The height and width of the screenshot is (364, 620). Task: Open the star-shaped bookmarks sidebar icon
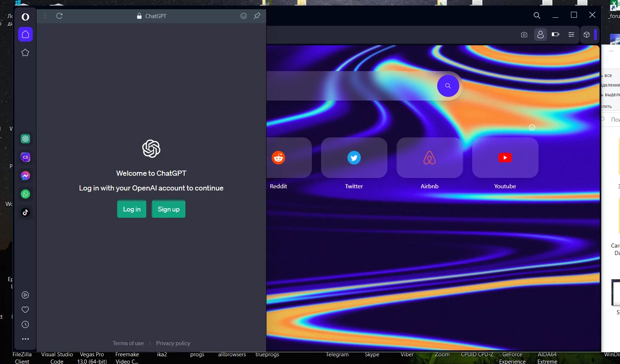click(x=25, y=53)
